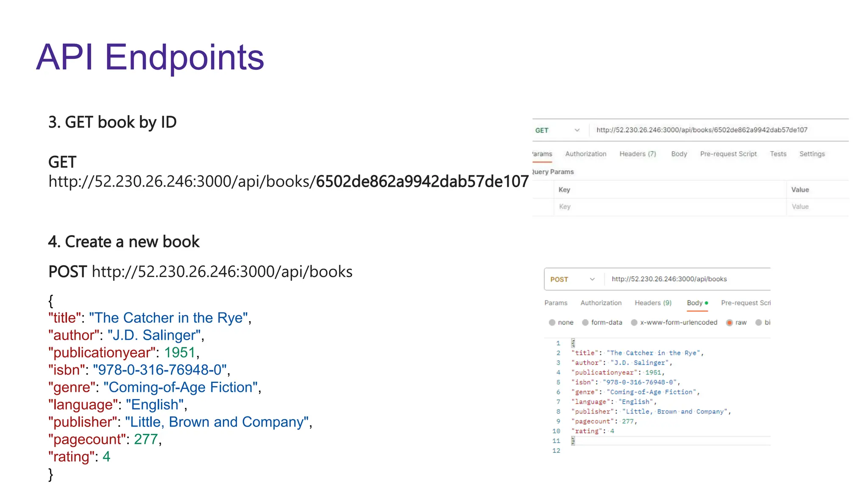
Task: Click the "isbn" line in body editor
Action: (625, 382)
